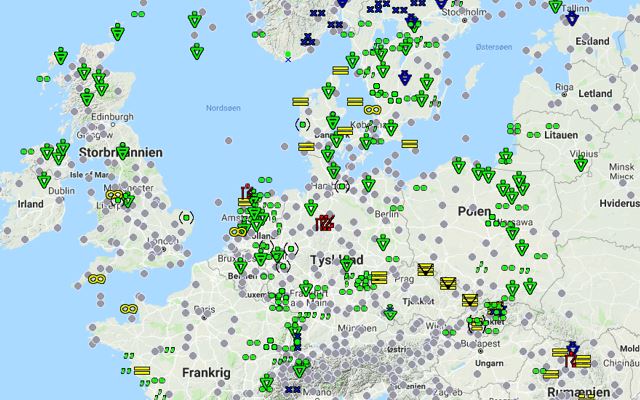The image size is (640, 400).
Task: Click the Stockholm city label
Action: (x=464, y=12)
